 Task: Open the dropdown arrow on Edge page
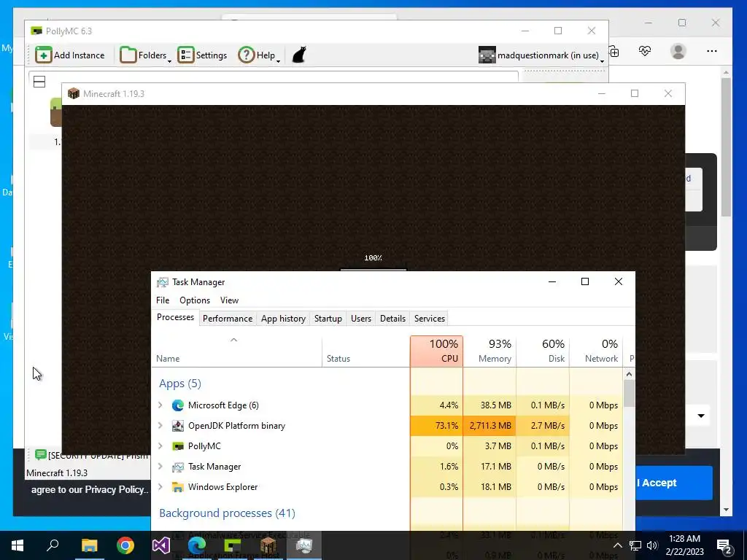click(701, 416)
